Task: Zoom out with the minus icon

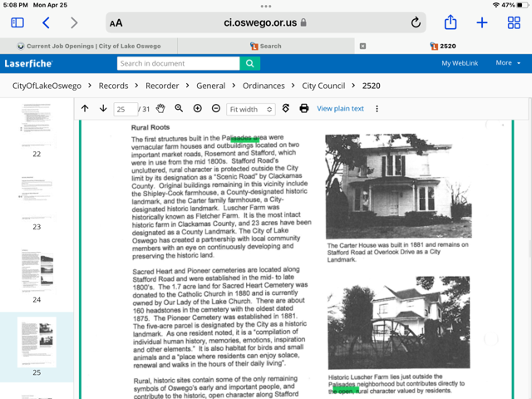Action: (x=216, y=109)
